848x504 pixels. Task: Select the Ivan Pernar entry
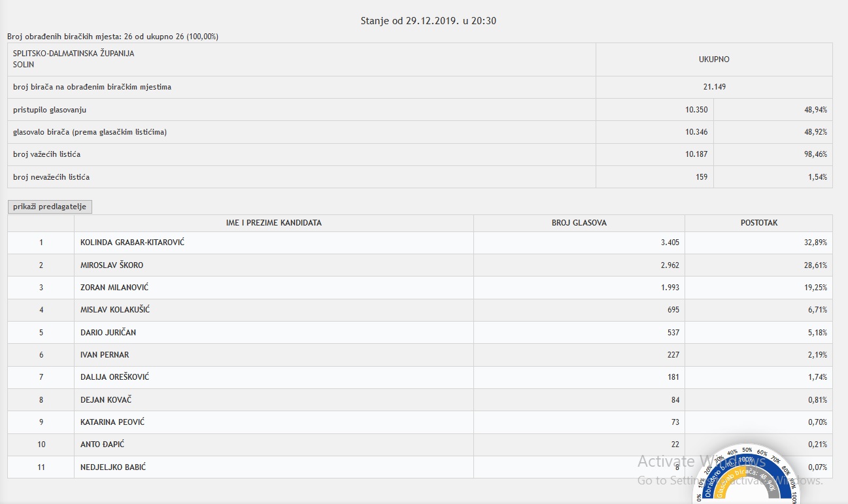105,355
